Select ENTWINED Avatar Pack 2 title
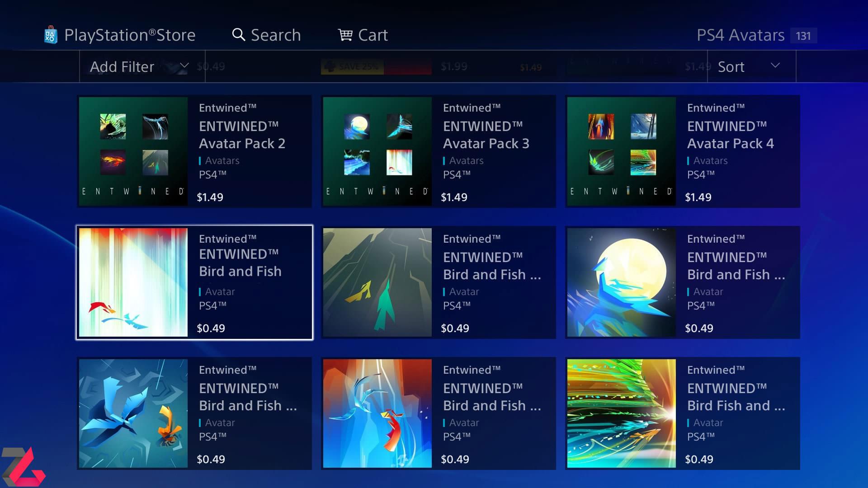This screenshot has width=868, height=488. tap(242, 135)
